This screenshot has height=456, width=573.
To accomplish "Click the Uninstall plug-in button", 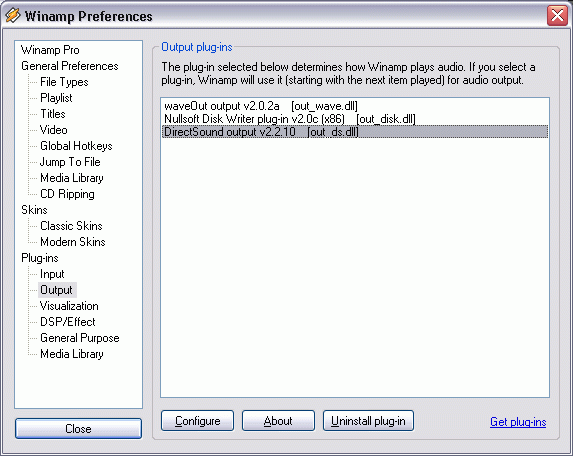I will 368,421.
